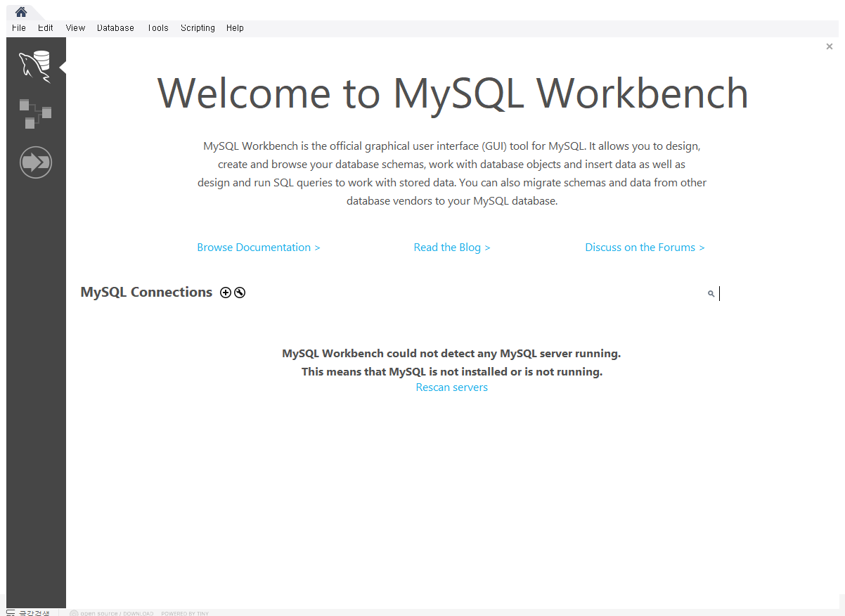Select the Migration arrow sidebar icon
Viewport: 845px width, 616px height.
(36, 162)
